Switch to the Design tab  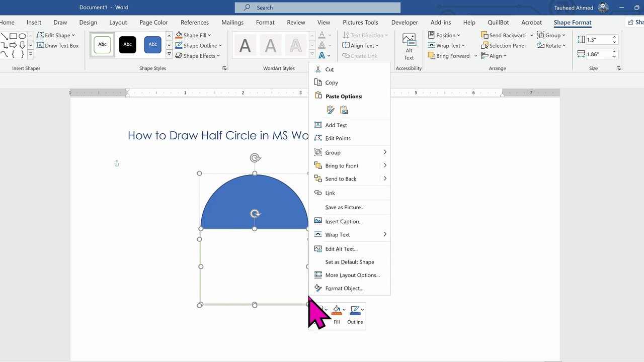click(x=88, y=22)
